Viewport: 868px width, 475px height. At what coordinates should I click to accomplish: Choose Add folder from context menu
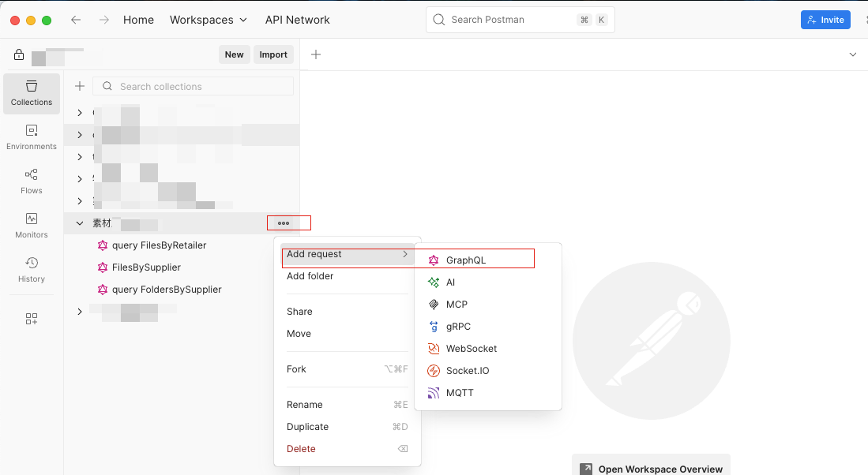(x=347, y=276)
